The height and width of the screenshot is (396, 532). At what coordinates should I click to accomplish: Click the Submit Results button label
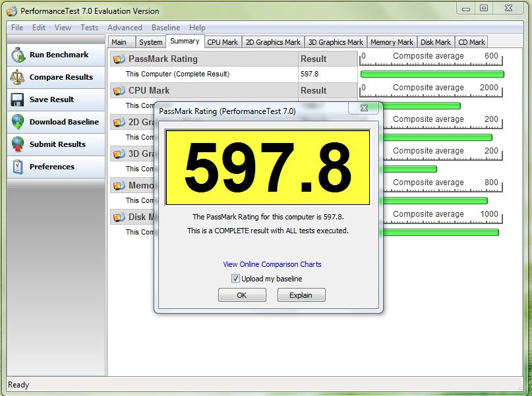(57, 144)
